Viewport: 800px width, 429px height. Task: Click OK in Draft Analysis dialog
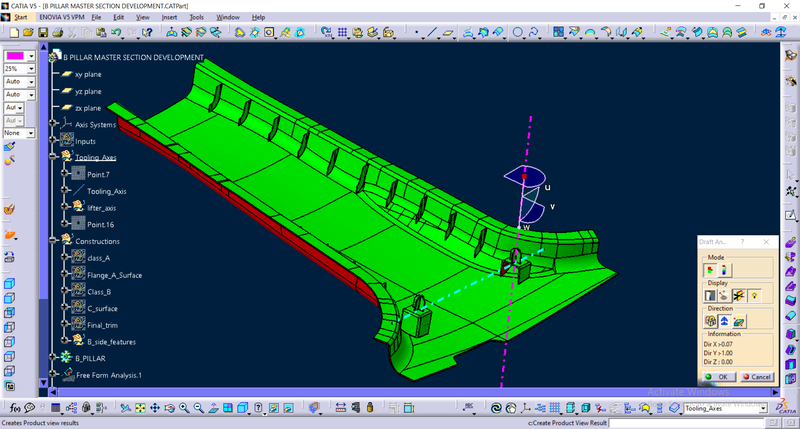coord(718,376)
